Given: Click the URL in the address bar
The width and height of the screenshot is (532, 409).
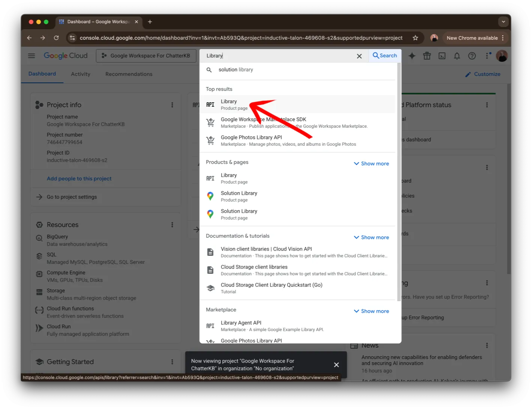Looking at the screenshot, I should click(241, 38).
